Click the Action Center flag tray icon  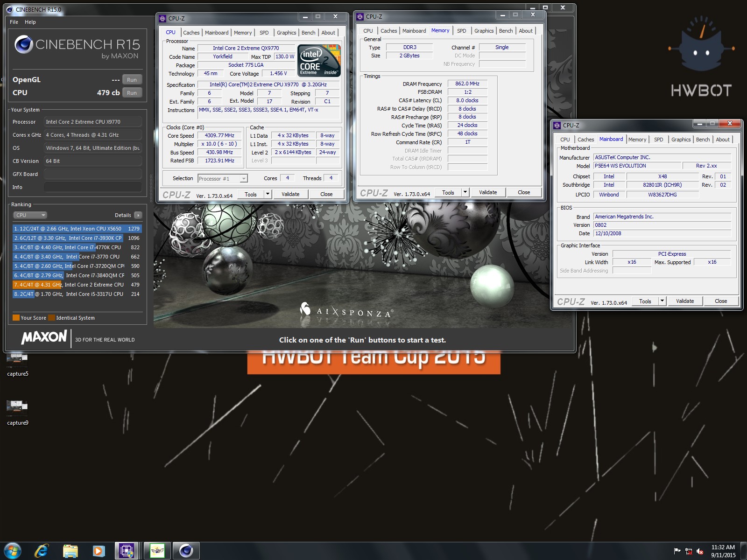click(677, 551)
